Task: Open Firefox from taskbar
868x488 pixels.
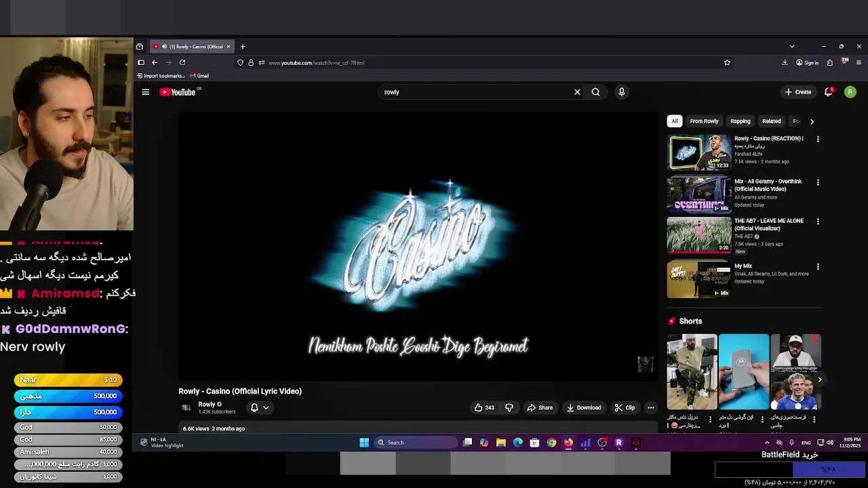Action: tap(568, 443)
